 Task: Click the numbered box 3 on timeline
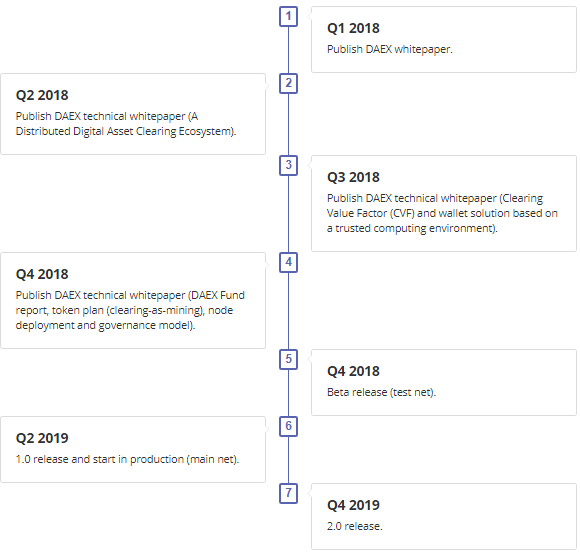288,165
